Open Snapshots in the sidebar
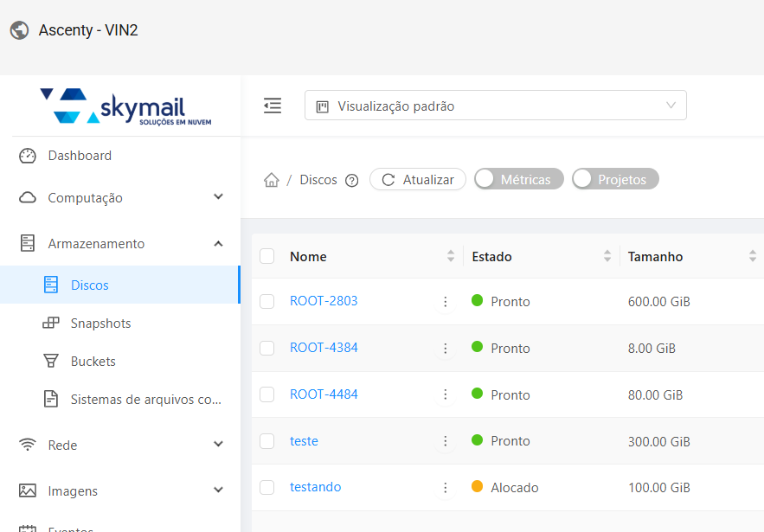This screenshot has width=764, height=532. 100,324
